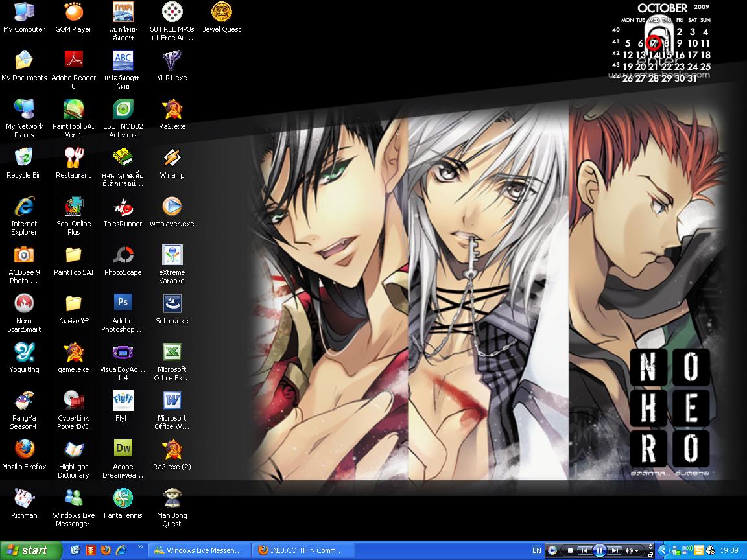
Task: Skip to next track in taskbar player
Action: (615, 550)
